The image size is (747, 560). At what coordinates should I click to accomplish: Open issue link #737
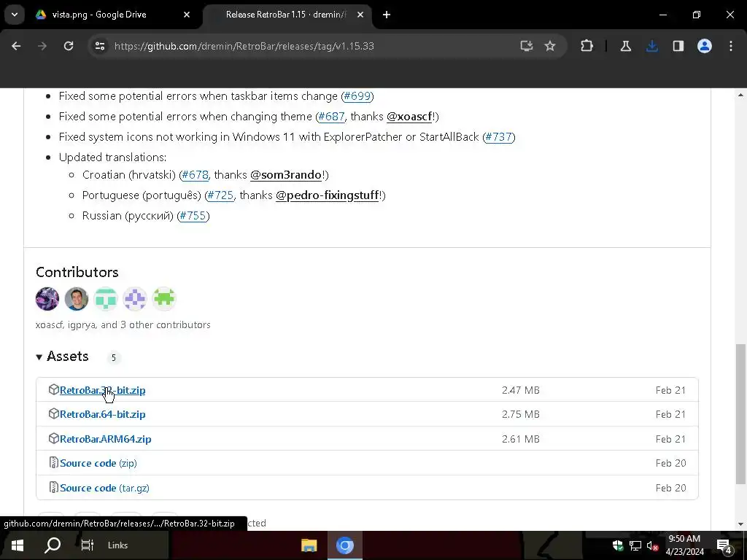(499, 137)
